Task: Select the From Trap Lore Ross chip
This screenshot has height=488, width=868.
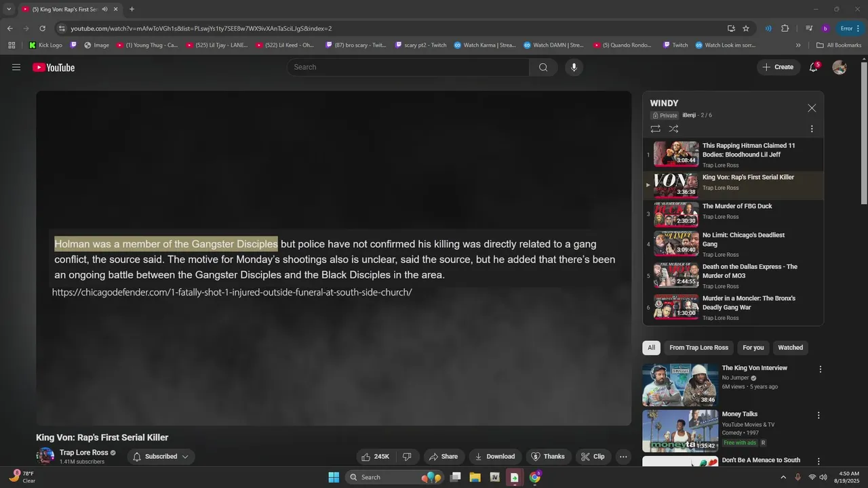Action: click(x=698, y=348)
